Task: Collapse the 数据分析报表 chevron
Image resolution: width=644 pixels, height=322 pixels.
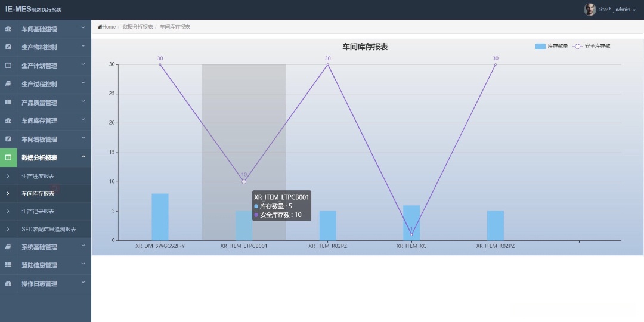Action: tap(83, 156)
